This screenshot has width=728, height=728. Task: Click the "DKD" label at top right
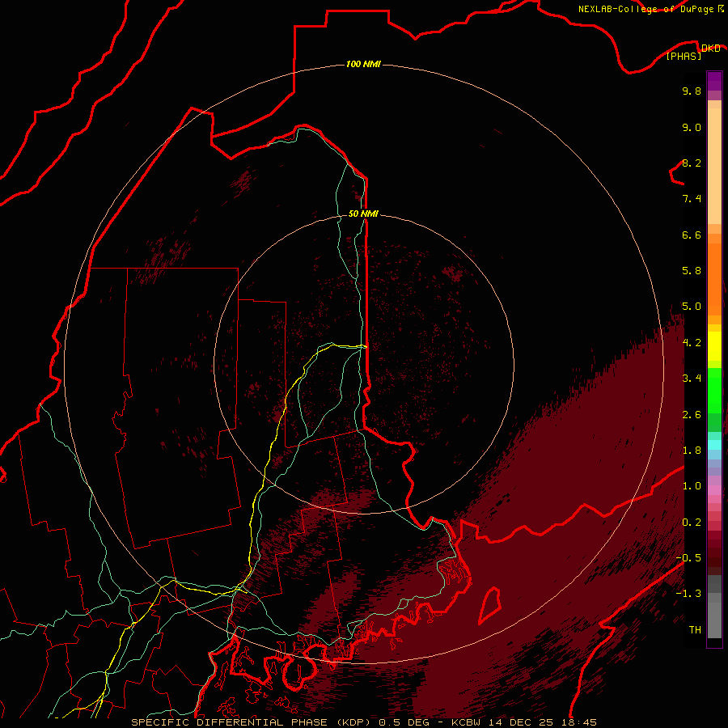click(710, 48)
